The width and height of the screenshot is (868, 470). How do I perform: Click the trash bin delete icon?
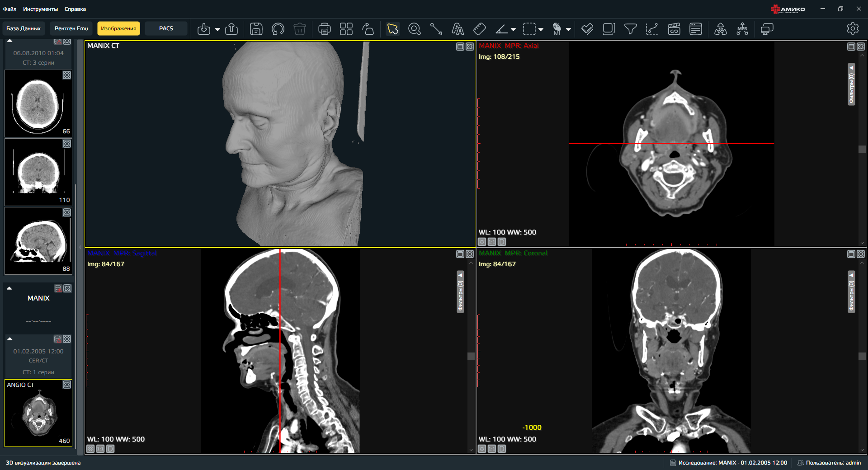pos(299,29)
